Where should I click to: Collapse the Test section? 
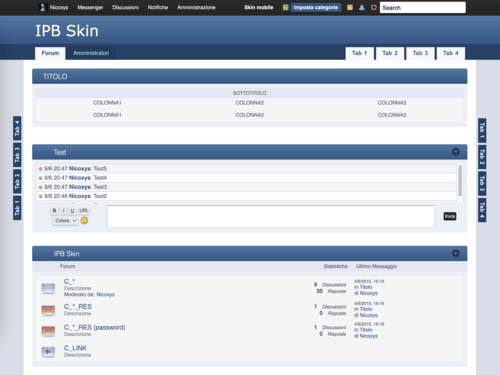pos(455,152)
